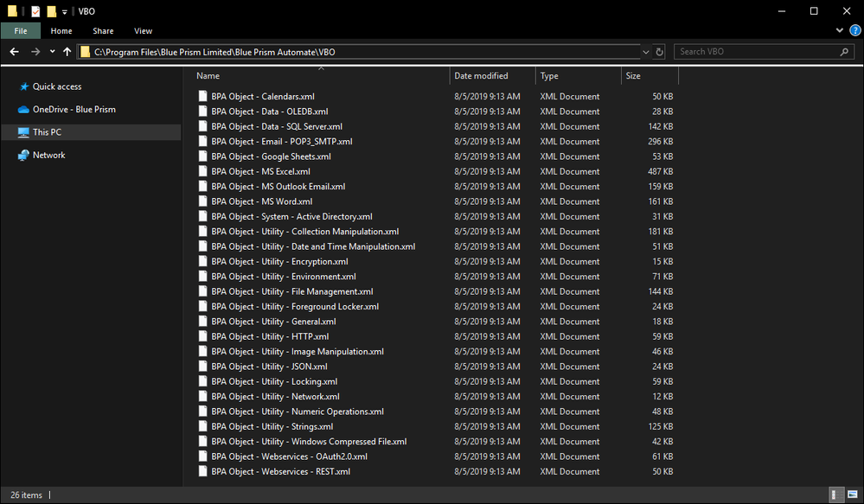Open the Customize Quick Access Toolbar dropdown
Screen dimensions: 864x504
click(65, 11)
